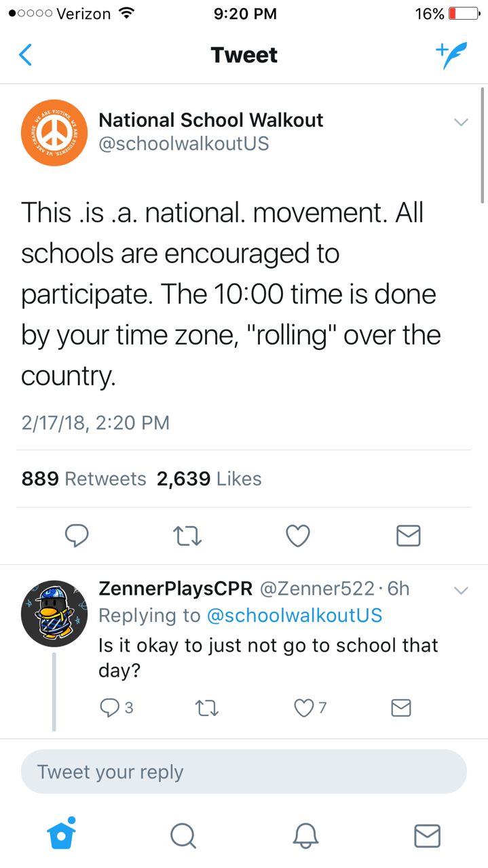Tap the @schoolwalkoutUS mention link

tap(295, 615)
